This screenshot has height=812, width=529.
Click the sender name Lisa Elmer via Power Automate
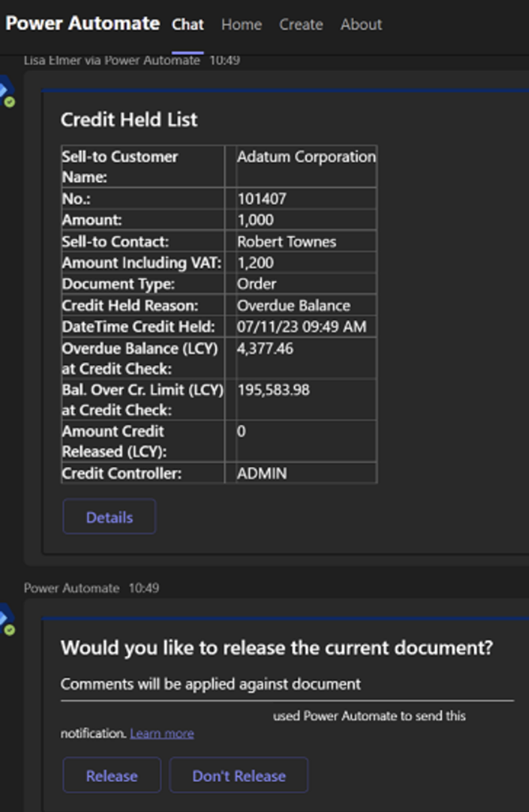click(x=112, y=60)
